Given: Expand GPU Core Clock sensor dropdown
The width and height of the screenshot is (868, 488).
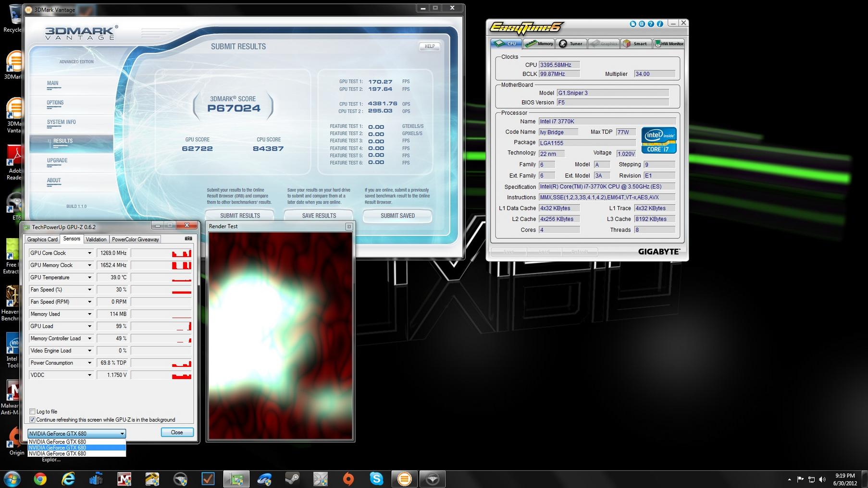Looking at the screenshot, I should (x=89, y=253).
